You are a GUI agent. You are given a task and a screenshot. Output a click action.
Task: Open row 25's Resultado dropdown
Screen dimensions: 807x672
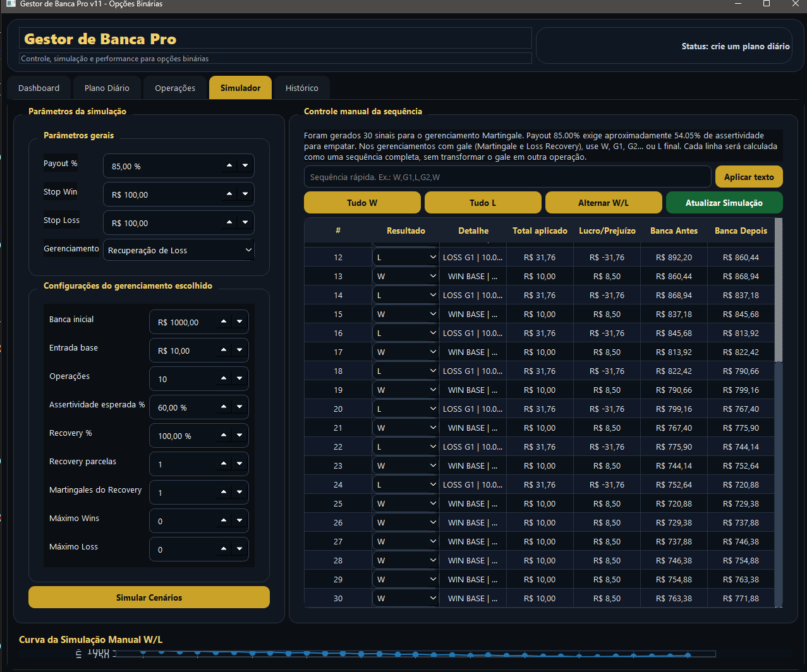click(x=406, y=503)
